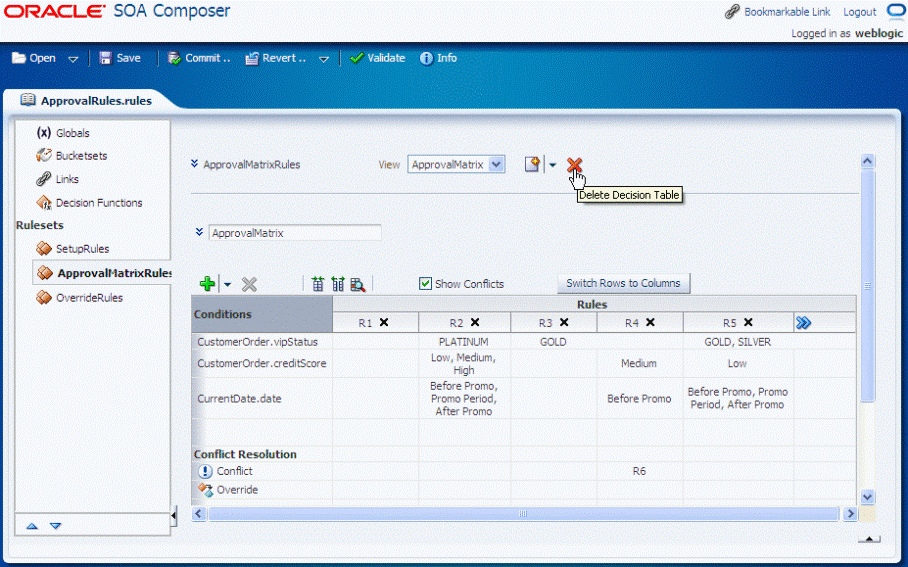The width and height of the screenshot is (908, 567).
Task: Collapse the ApprovalMatrix decision table chevron
Action: [x=199, y=232]
